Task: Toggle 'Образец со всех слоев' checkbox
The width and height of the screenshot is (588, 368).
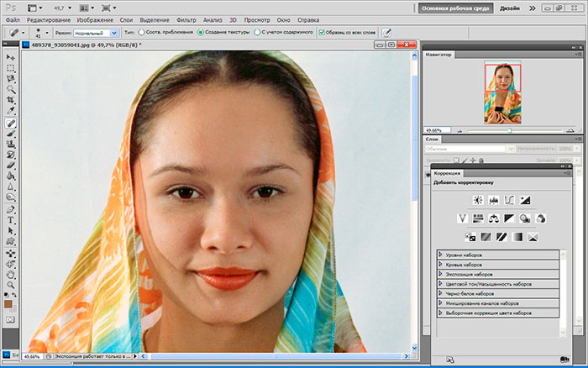Action: tap(322, 32)
